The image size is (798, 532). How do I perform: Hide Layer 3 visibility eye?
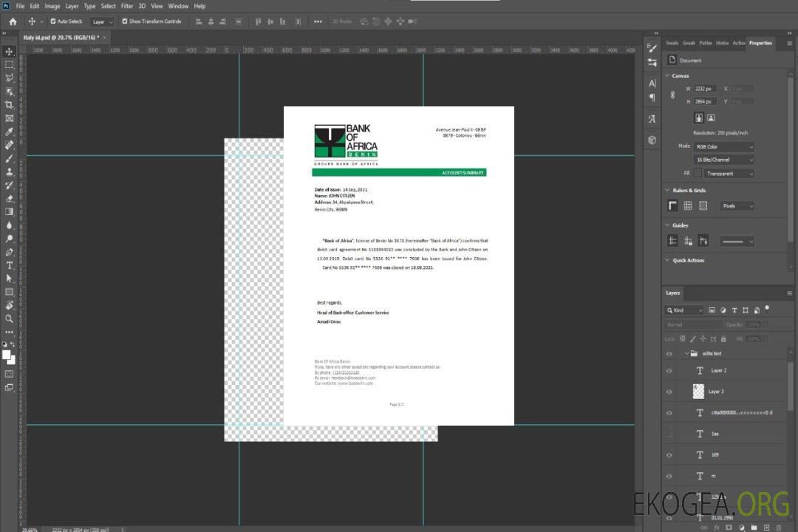tap(669, 392)
